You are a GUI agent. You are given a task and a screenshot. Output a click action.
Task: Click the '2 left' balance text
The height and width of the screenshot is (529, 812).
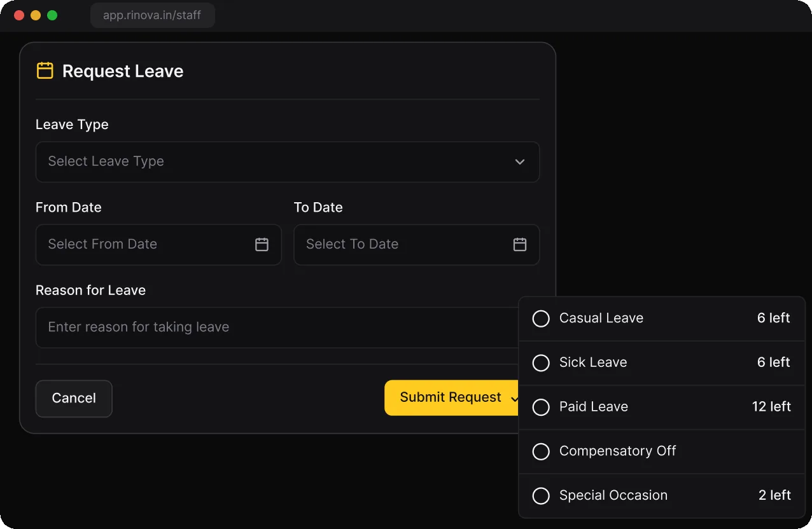coord(774,495)
